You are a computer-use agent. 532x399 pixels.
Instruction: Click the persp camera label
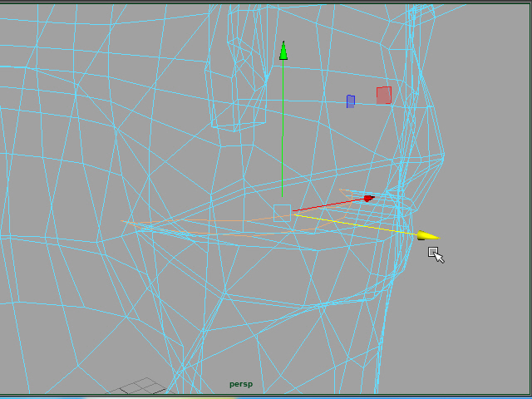click(x=241, y=384)
